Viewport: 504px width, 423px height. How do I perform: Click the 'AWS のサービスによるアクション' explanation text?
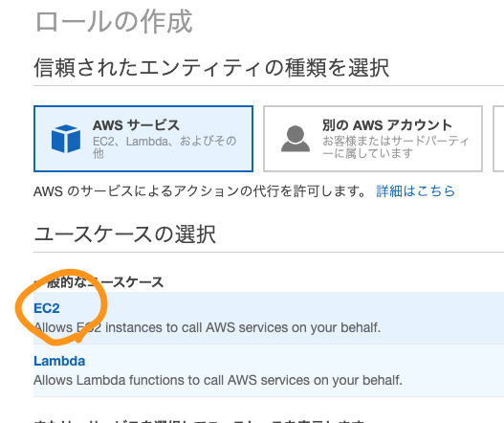click(x=199, y=191)
